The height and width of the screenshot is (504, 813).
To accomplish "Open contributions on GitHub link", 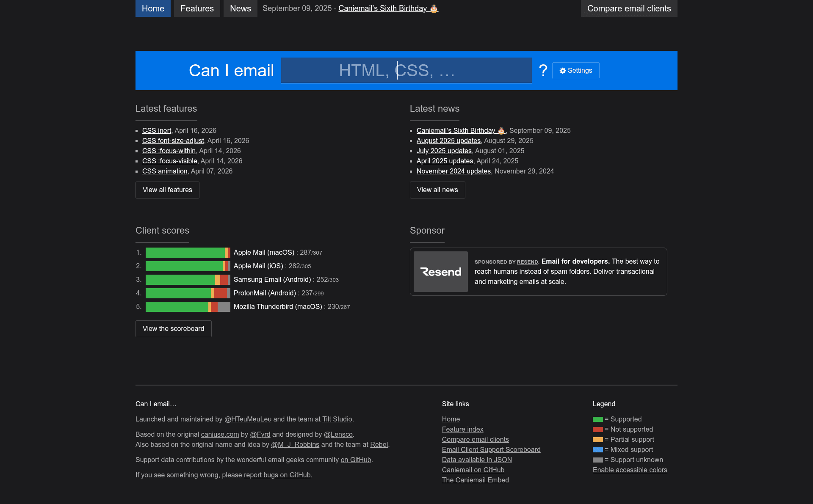I will [356, 460].
